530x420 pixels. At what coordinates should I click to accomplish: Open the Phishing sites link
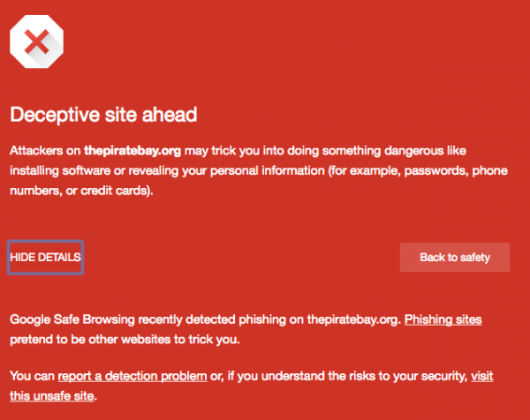pyautogui.click(x=443, y=319)
